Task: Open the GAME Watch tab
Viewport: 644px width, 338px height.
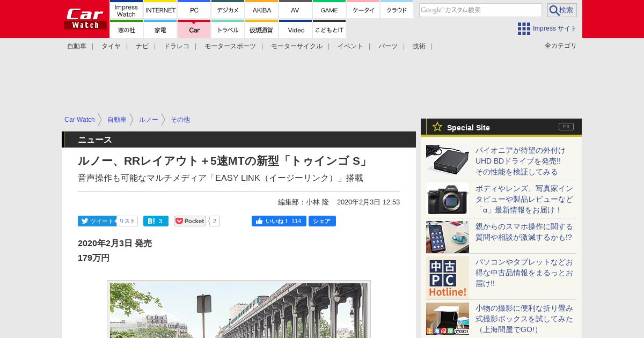Action: (x=329, y=10)
